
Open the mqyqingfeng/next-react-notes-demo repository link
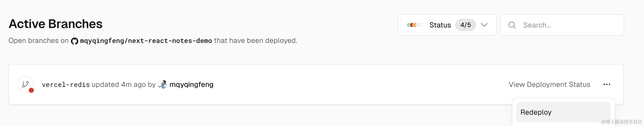point(146,41)
